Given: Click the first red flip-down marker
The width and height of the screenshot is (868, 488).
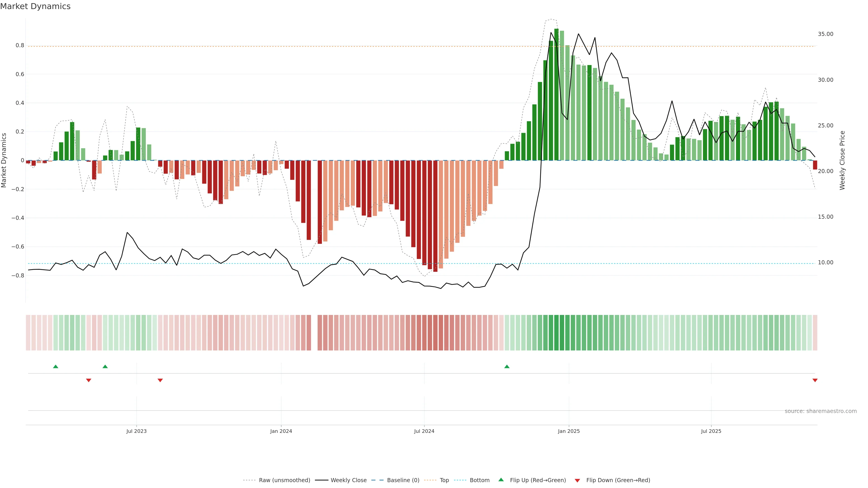Looking at the screenshot, I should coord(89,380).
